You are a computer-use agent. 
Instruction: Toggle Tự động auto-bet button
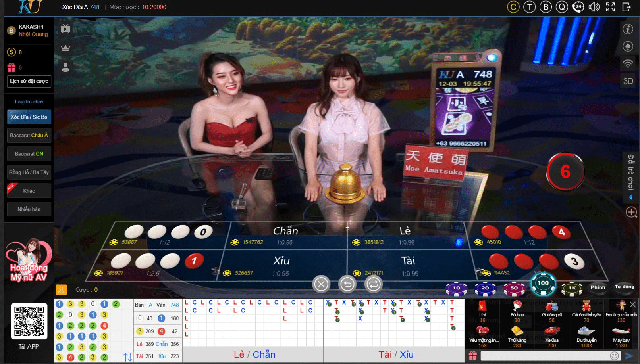coord(625,287)
